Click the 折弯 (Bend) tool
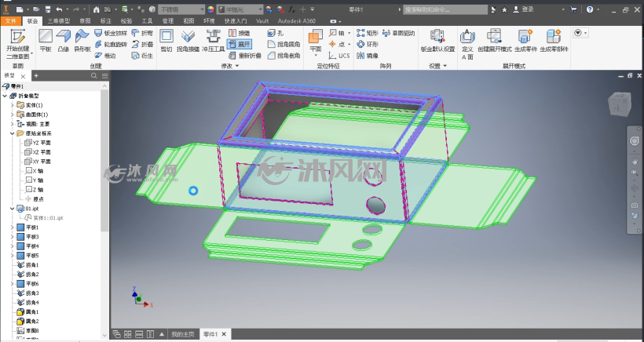This screenshot has height=342, width=644. click(142, 33)
